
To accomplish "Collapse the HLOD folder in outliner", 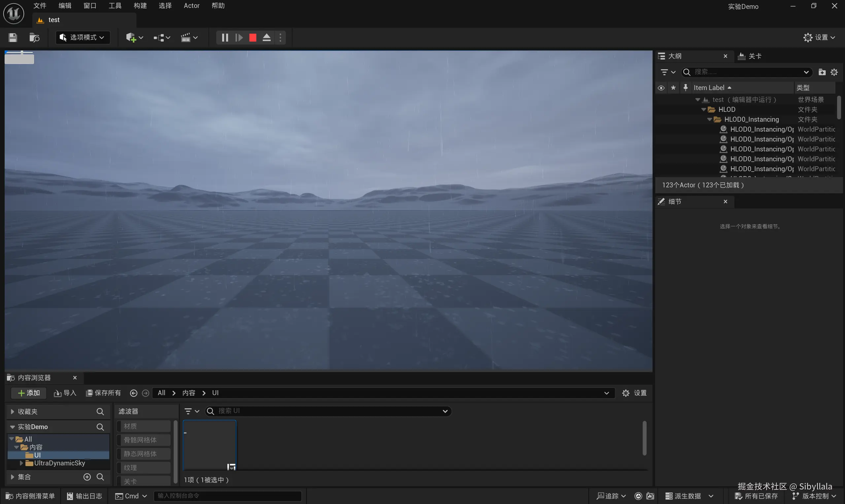I will point(703,110).
